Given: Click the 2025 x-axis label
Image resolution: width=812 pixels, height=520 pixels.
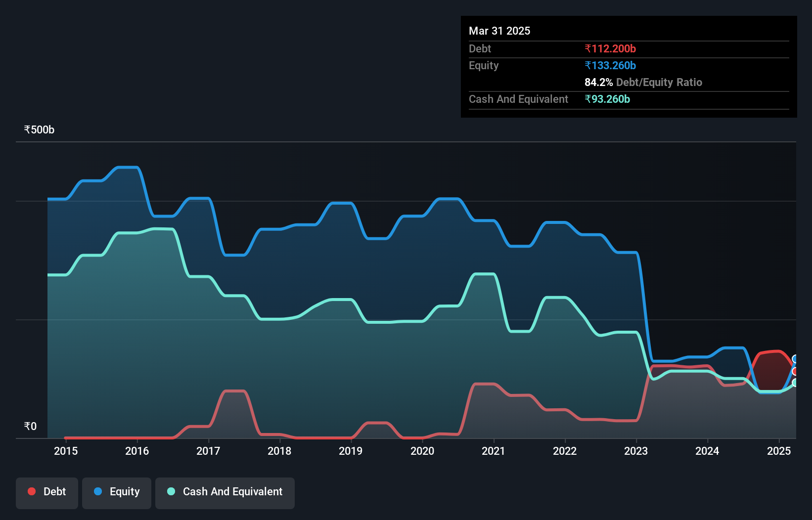Looking at the screenshot, I should [779, 451].
